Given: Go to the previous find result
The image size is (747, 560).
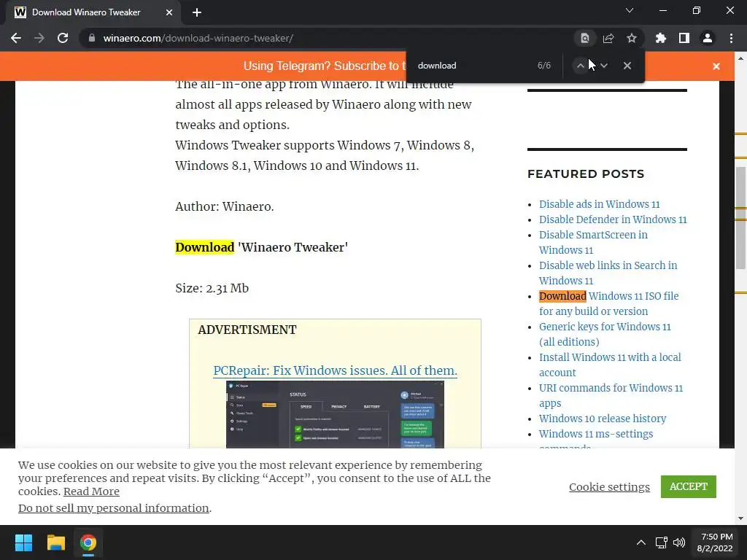Looking at the screenshot, I should [580, 66].
